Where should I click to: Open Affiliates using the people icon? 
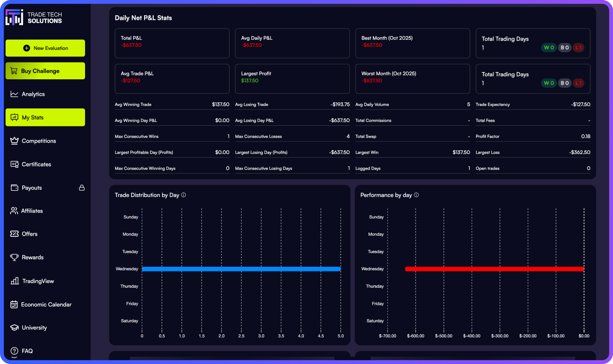[x=14, y=210]
